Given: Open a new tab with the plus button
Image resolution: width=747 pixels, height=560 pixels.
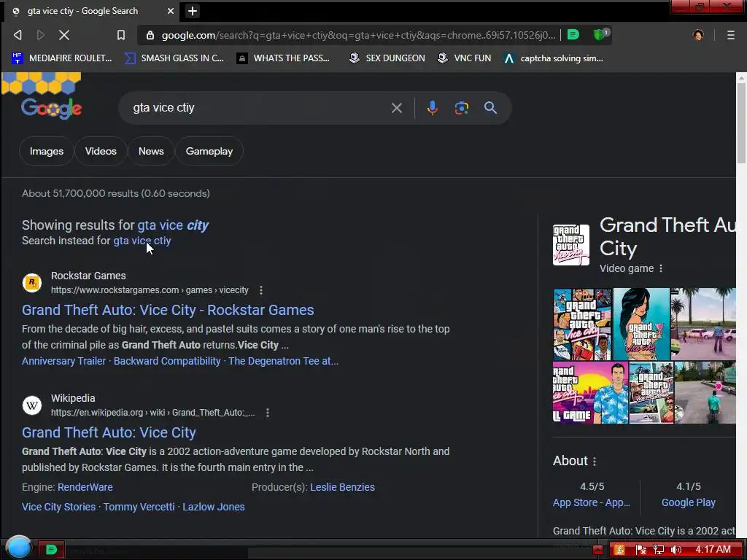Looking at the screenshot, I should coord(193,11).
